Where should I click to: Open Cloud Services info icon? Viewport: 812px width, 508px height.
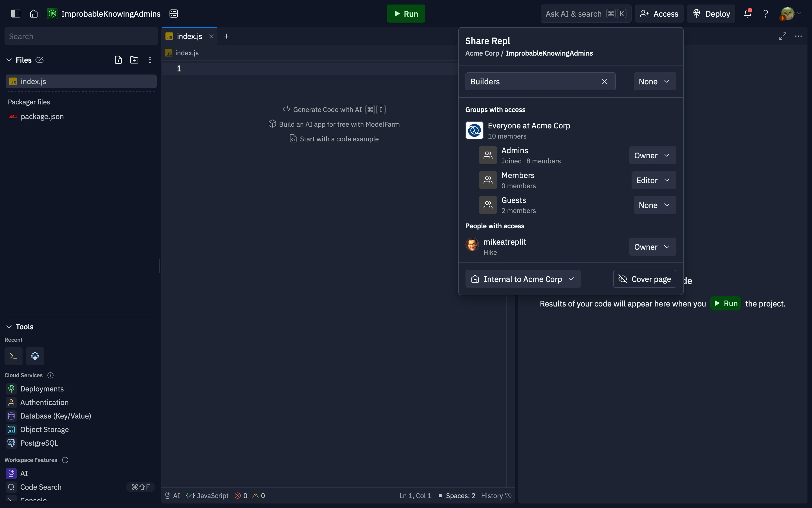coord(50,375)
